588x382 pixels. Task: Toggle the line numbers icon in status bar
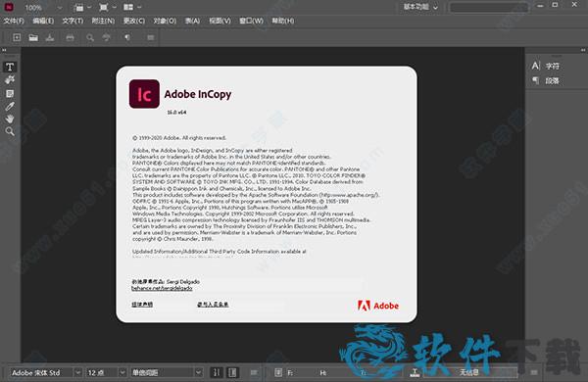coord(217,372)
